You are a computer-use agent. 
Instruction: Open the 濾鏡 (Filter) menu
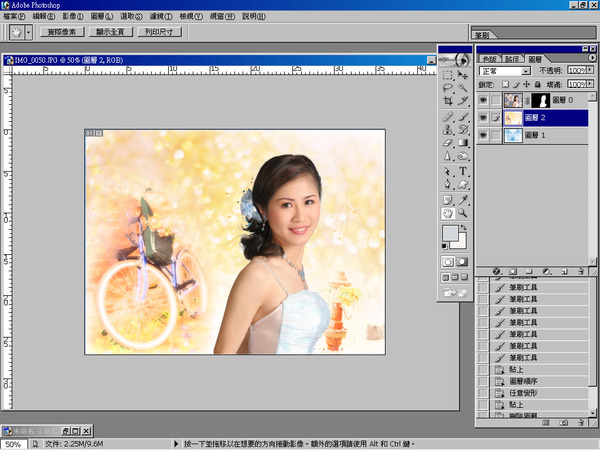pos(162,17)
